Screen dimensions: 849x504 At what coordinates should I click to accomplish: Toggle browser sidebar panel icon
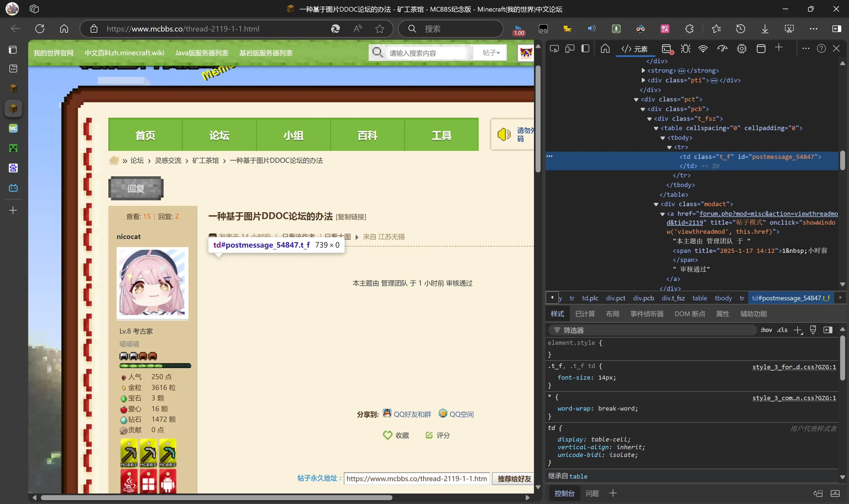(837, 29)
